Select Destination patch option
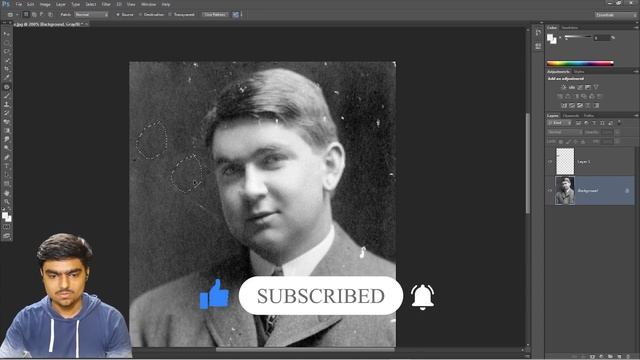Screen dimensions: 640x360 (x=151, y=15)
